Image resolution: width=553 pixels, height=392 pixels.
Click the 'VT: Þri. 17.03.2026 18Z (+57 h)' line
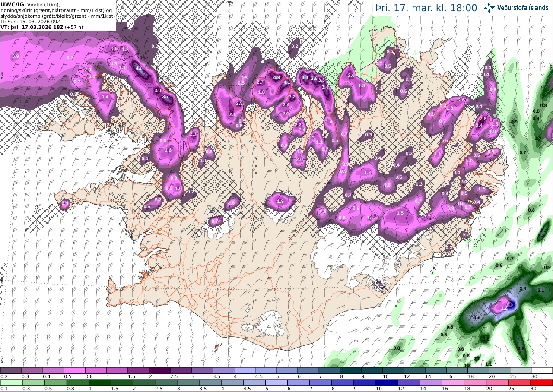coord(42,27)
